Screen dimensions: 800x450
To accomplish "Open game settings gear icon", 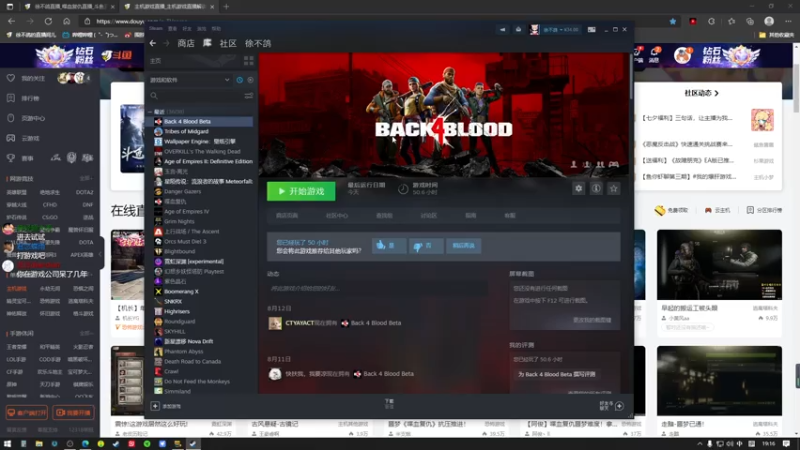I will pyautogui.click(x=579, y=188).
